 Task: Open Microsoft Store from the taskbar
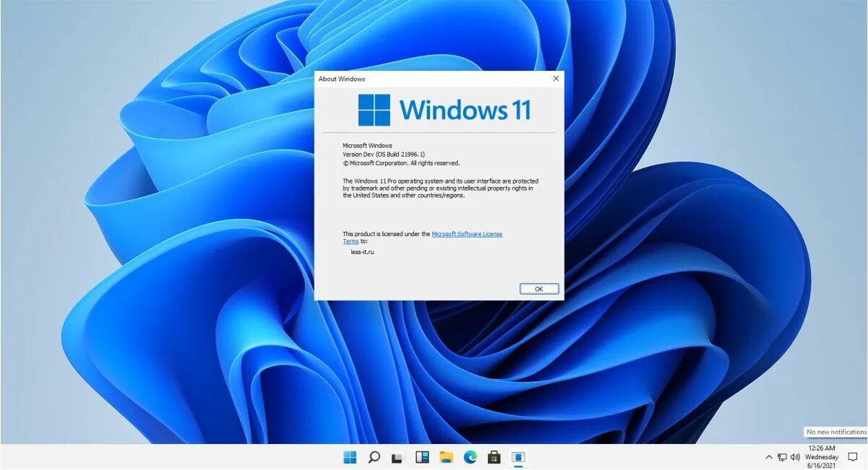coord(494,457)
